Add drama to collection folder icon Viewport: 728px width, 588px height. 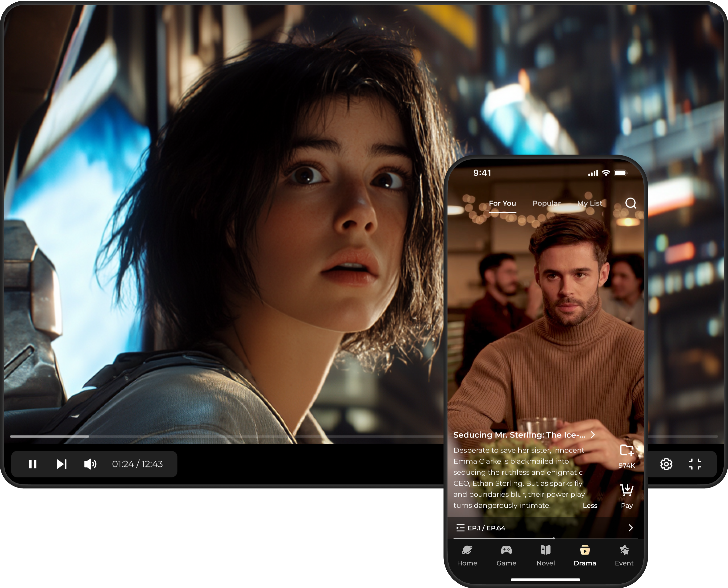(x=627, y=451)
